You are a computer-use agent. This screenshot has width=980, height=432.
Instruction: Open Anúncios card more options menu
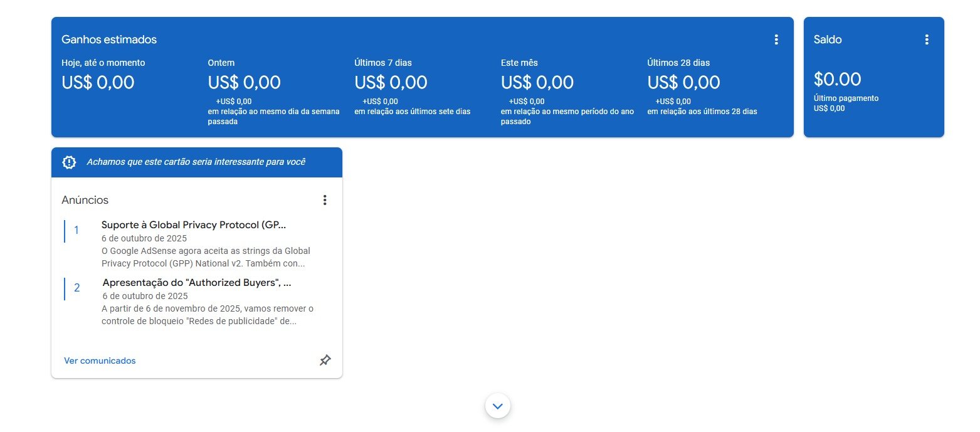pos(325,200)
